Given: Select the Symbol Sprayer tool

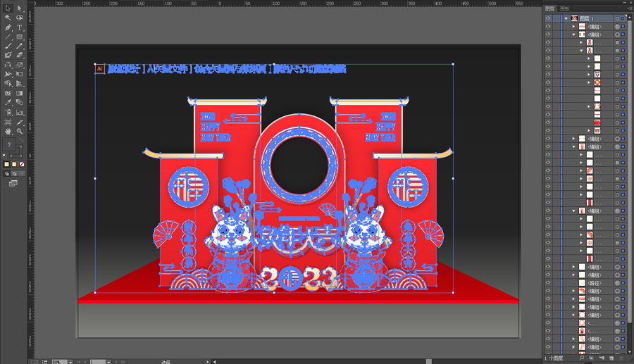Looking at the screenshot, I should click(x=8, y=113).
